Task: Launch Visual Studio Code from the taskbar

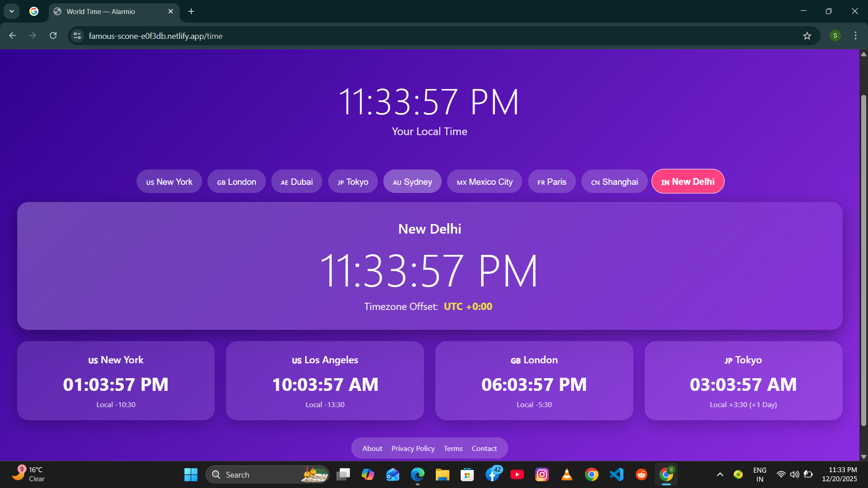Action: coord(616,474)
